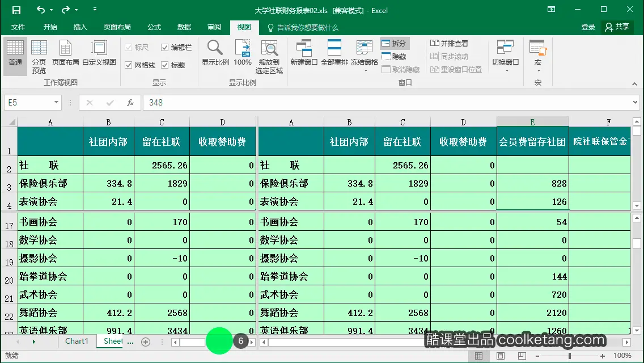Click 新建窗口 new window
This screenshot has width=644, height=363.
click(x=304, y=53)
